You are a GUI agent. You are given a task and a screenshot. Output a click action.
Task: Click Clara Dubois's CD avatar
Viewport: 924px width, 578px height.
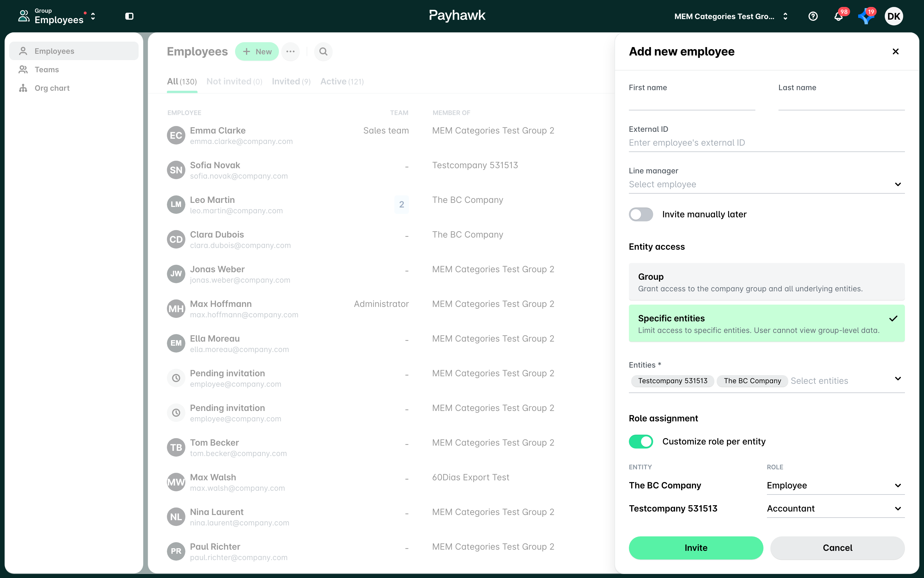(x=176, y=239)
